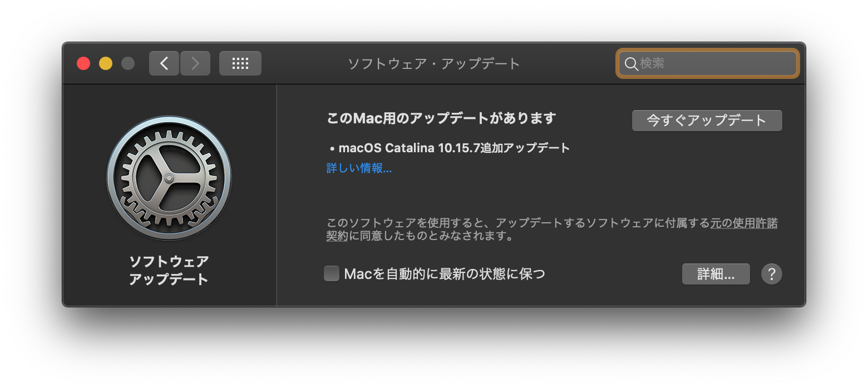Click the このMac用のアップデートがあります heading

(441, 118)
